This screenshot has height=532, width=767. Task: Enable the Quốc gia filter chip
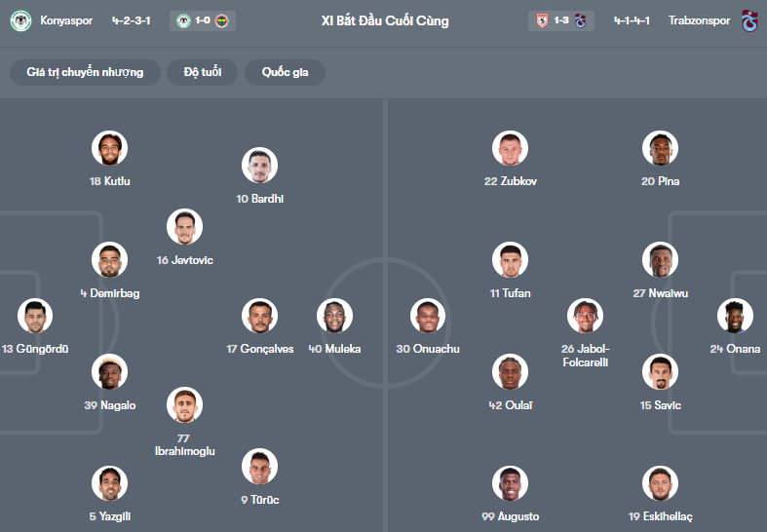[286, 72]
